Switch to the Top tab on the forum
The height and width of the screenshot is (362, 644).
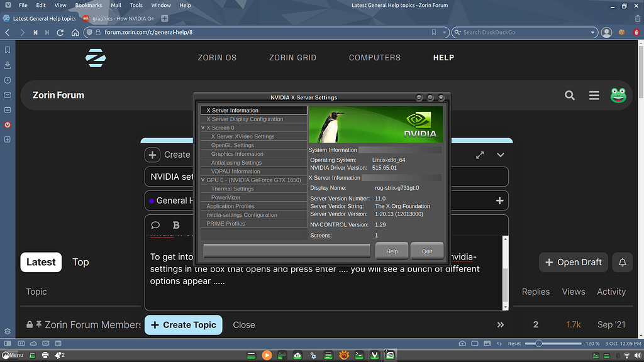point(80,262)
